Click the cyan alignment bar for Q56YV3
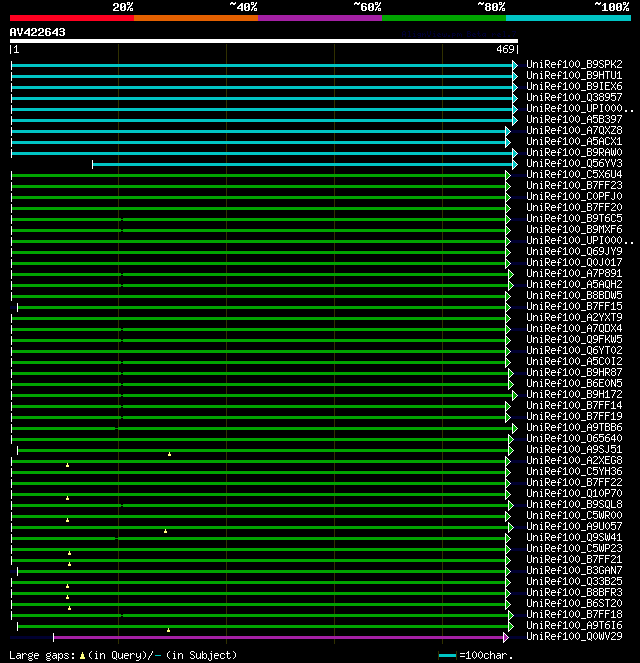This screenshot has height=663, width=640. [302, 164]
